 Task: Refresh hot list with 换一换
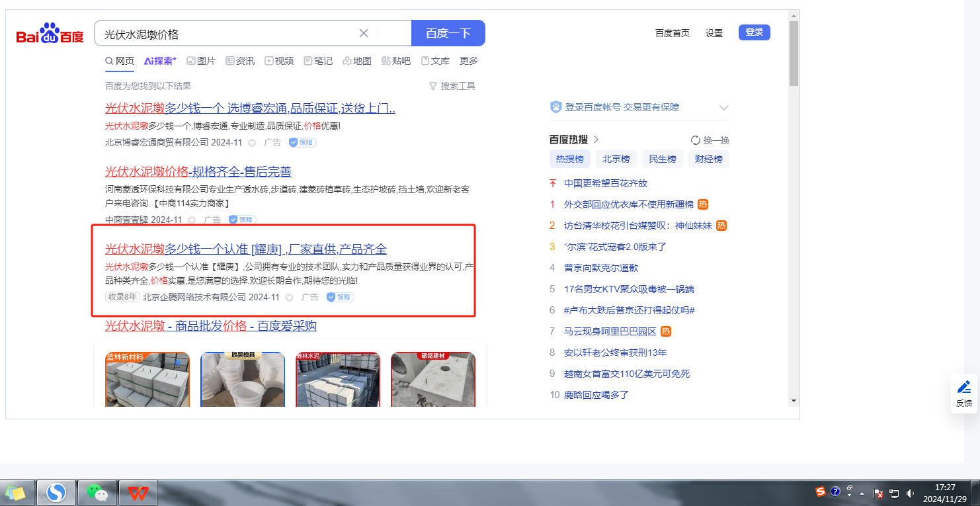point(710,140)
